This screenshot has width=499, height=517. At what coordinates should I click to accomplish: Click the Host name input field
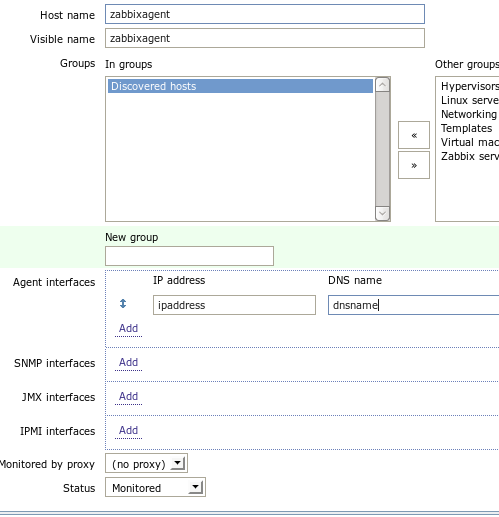pos(265,14)
